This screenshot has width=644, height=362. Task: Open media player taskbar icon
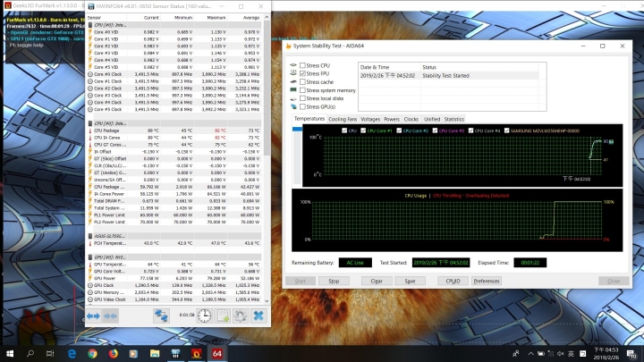pyautogui.click(x=133, y=353)
